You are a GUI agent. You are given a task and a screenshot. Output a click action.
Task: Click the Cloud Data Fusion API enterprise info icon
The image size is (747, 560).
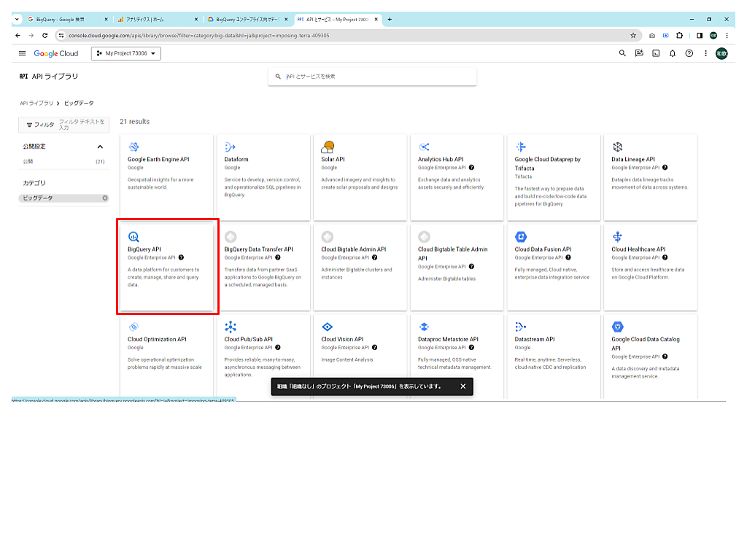[568, 257]
